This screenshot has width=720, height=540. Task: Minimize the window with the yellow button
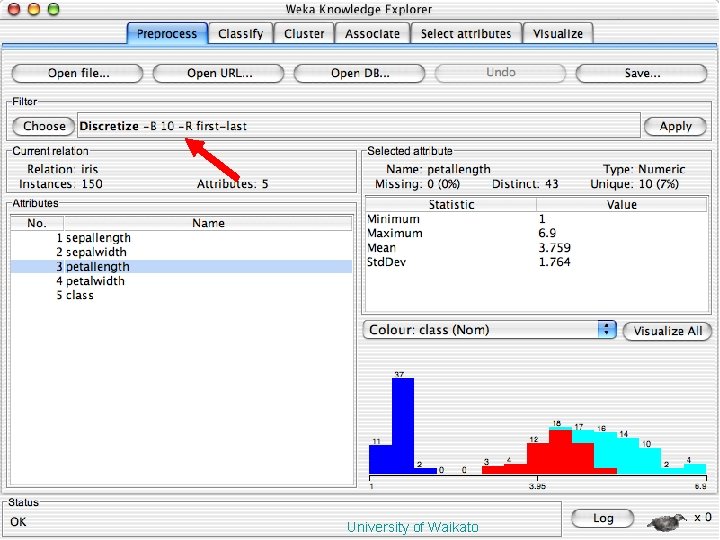click(34, 8)
